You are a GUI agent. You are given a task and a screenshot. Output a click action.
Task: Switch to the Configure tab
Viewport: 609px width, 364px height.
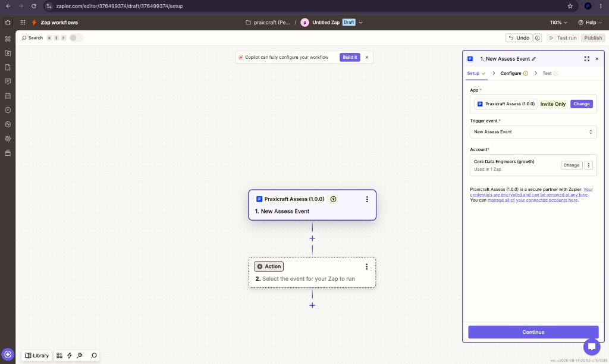(514, 73)
